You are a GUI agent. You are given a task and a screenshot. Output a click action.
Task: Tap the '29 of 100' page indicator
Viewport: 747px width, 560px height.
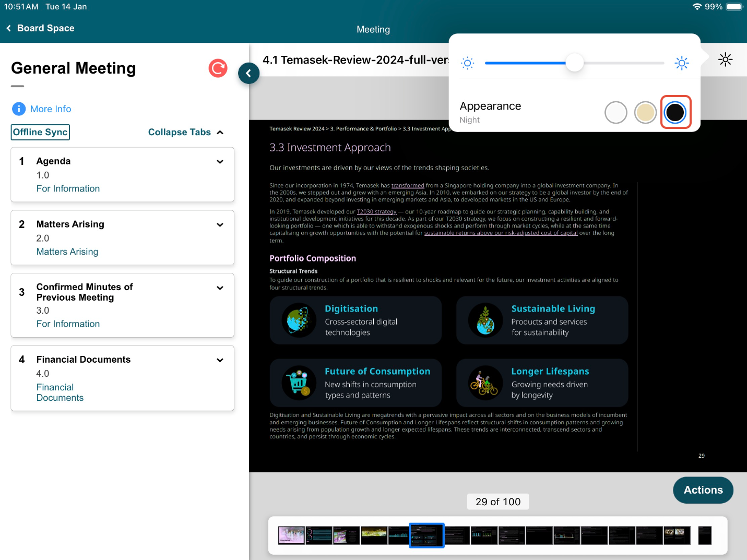click(x=498, y=502)
